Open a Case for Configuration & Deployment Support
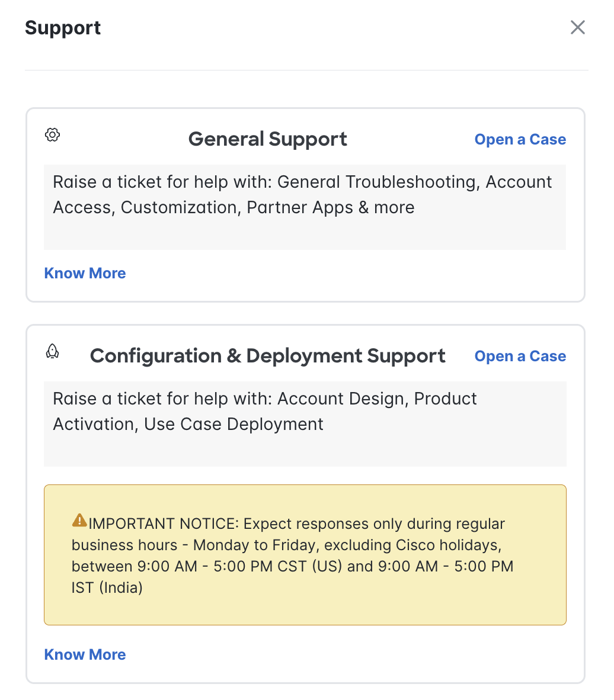Screen dimensions: 614x700 click(520, 357)
